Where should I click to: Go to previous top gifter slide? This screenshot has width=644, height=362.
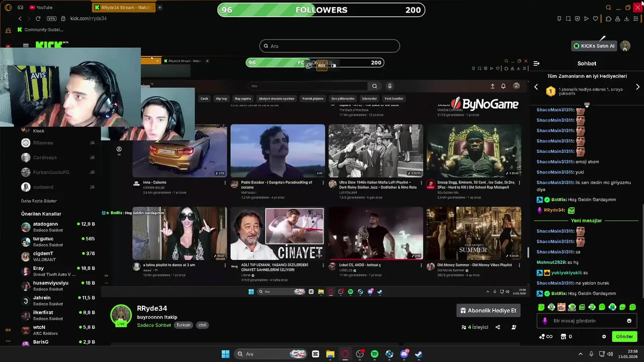pyautogui.click(x=536, y=87)
